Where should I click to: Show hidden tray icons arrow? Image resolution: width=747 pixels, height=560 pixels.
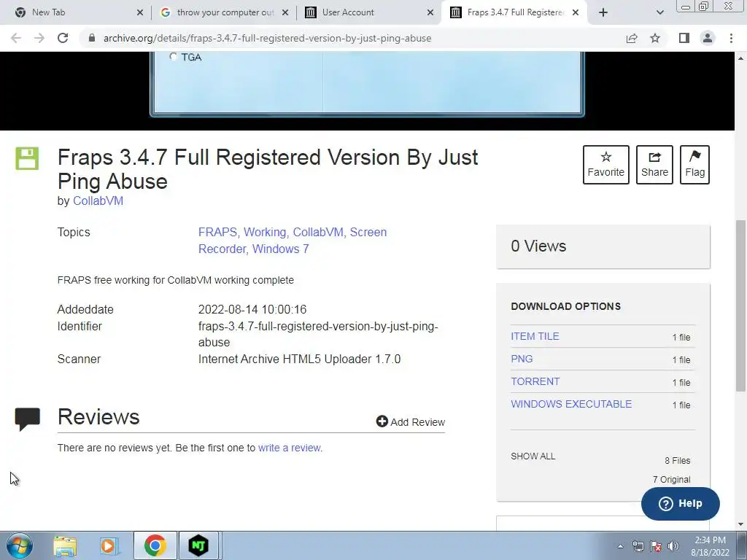pyautogui.click(x=620, y=547)
